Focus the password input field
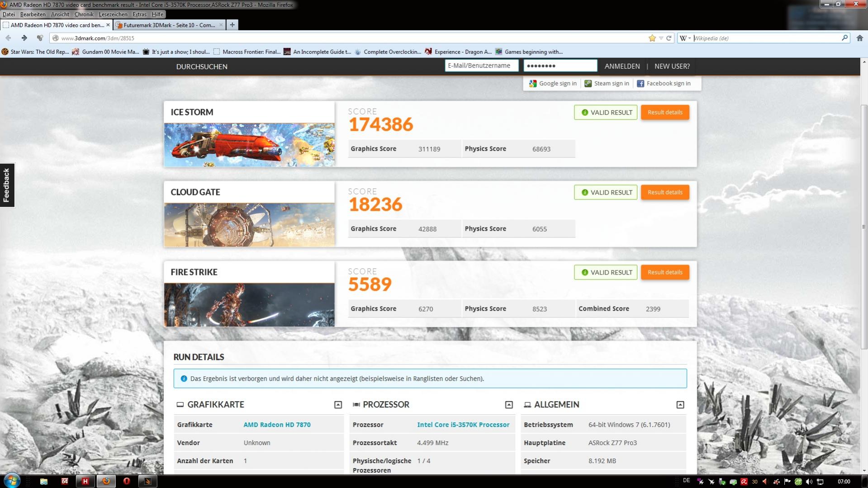 click(560, 66)
